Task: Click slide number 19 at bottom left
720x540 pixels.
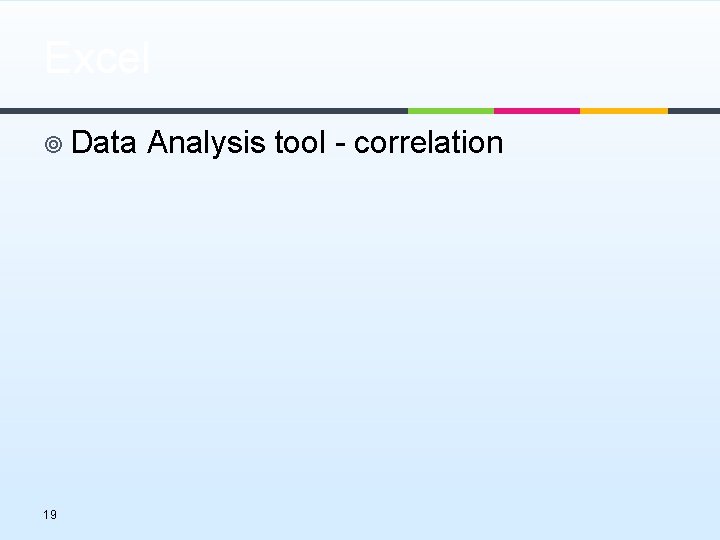Action: pyautogui.click(x=50, y=515)
